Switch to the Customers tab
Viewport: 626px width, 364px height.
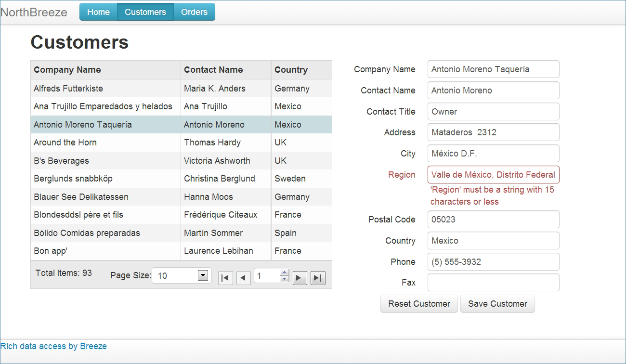pyautogui.click(x=145, y=12)
